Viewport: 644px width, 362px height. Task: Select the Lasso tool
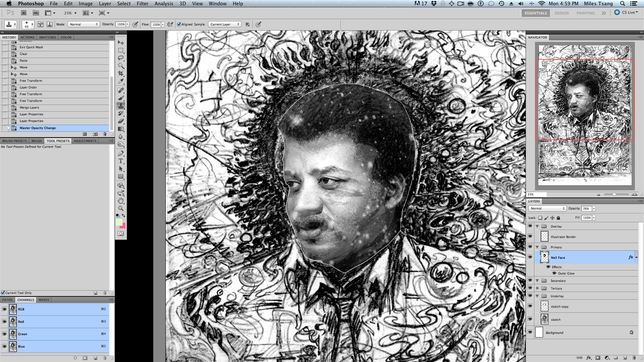121,58
